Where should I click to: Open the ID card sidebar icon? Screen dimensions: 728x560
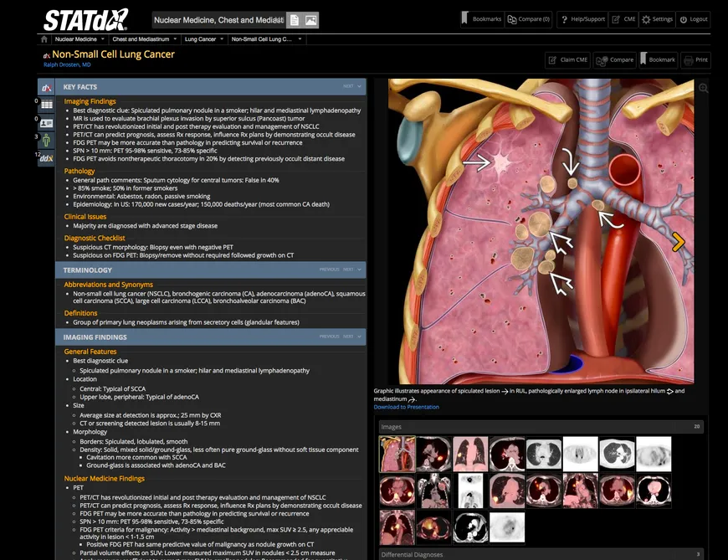pyautogui.click(x=46, y=123)
